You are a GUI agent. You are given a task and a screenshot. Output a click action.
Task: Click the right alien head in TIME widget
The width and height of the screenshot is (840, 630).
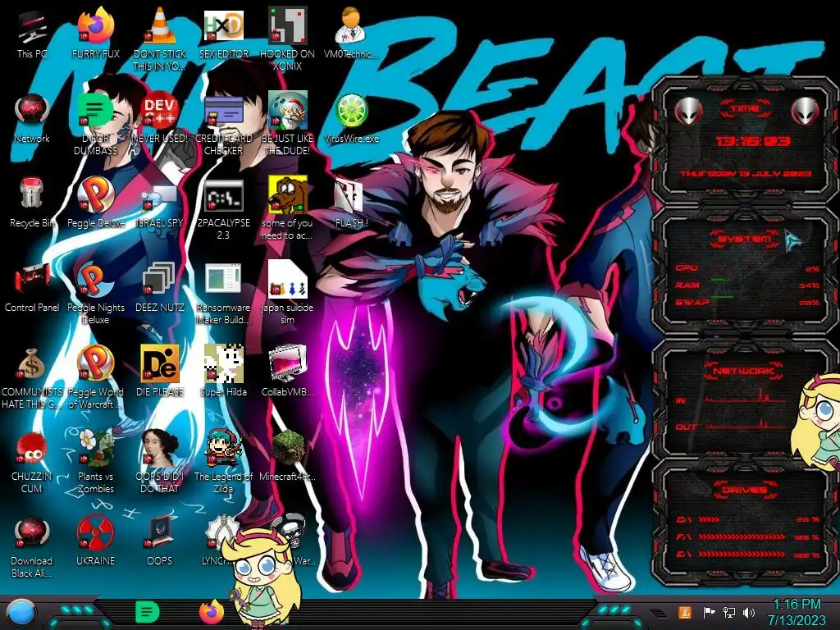point(806,112)
